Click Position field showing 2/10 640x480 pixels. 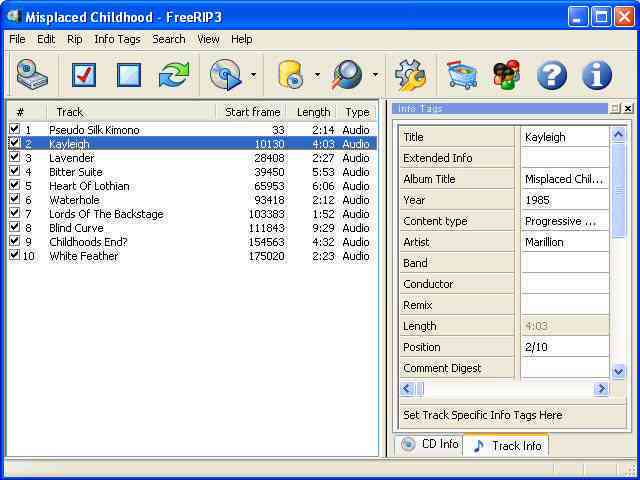pos(565,347)
